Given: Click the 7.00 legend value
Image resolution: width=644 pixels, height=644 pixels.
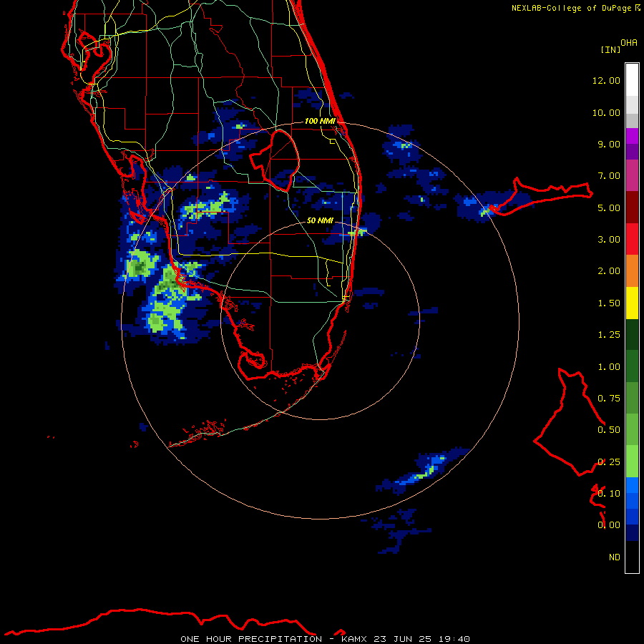Looking at the screenshot, I should click(609, 176).
